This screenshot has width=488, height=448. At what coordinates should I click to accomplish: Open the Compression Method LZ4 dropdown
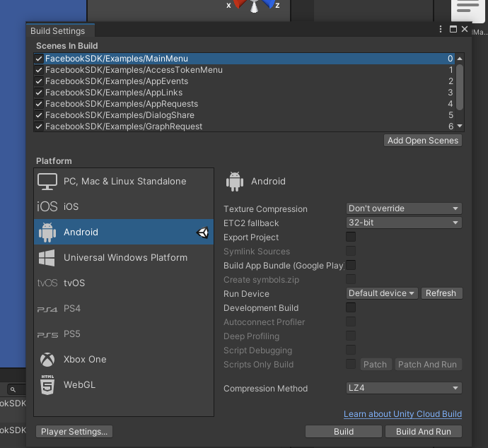[404, 388]
